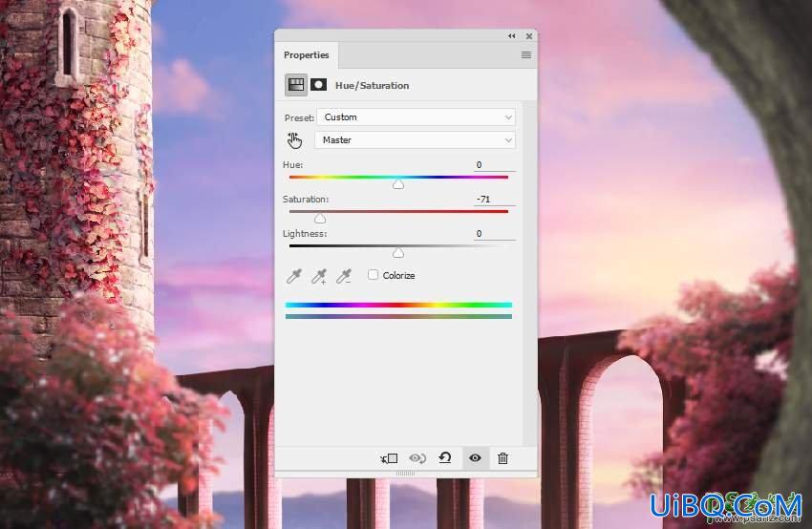Click the panel bottom resize grip
The image size is (812, 529).
click(x=405, y=473)
